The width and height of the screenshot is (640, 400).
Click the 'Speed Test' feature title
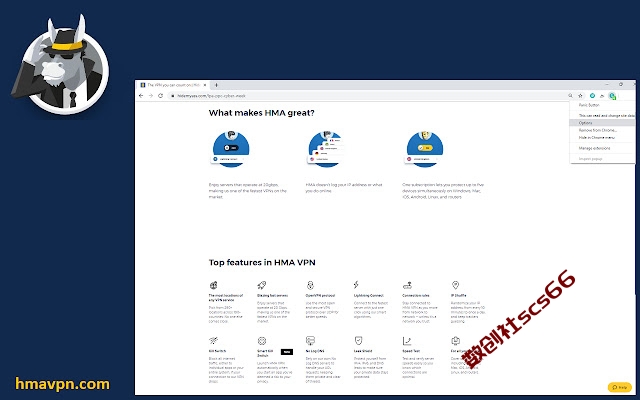[411, 351]
